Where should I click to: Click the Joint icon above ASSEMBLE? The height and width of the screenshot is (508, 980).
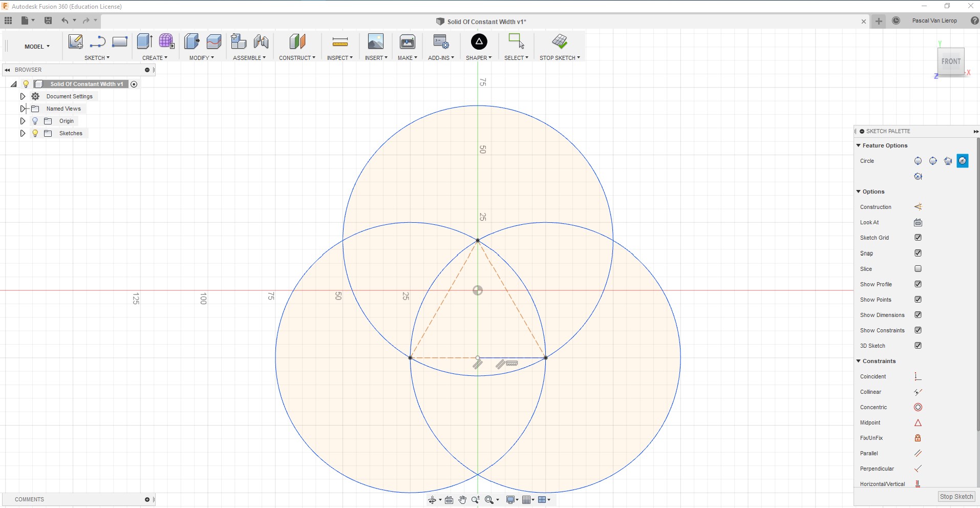[261, 41]
